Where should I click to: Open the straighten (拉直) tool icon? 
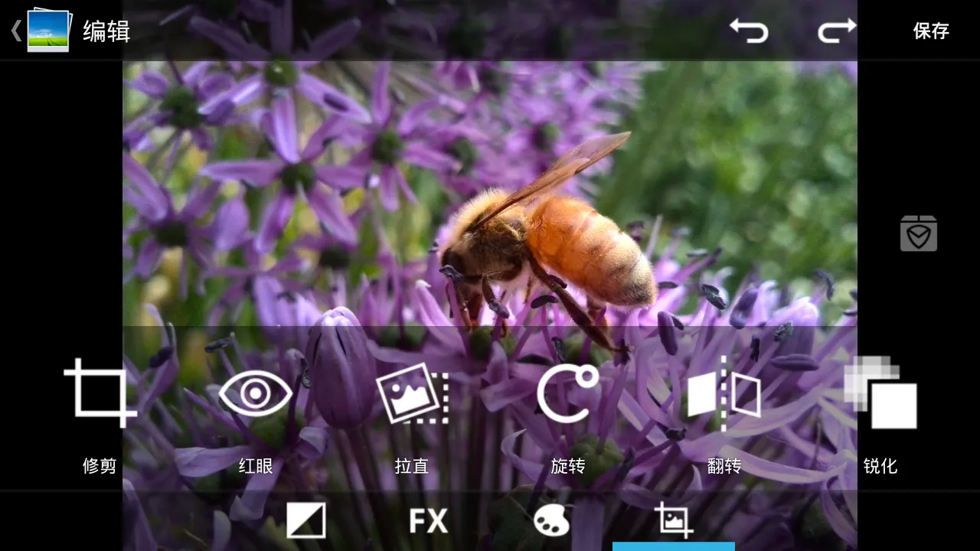pyautogui.click(x=412, y=393)
